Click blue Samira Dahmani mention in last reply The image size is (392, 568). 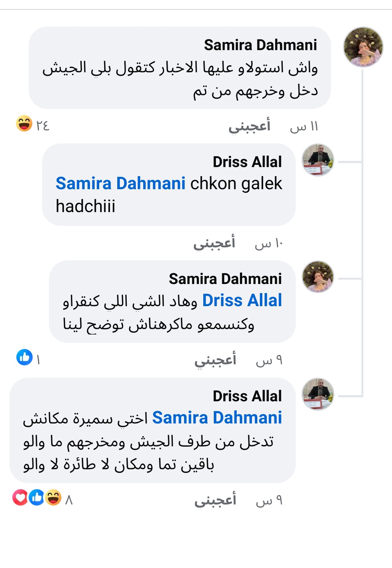pos(217,418)
